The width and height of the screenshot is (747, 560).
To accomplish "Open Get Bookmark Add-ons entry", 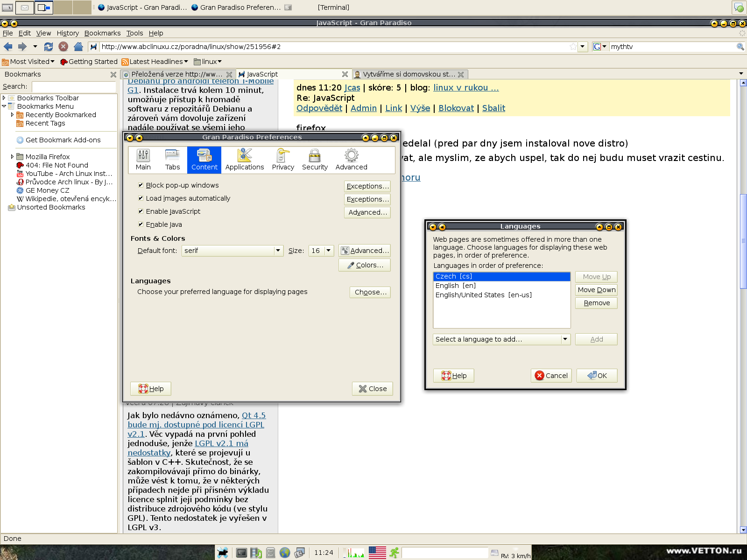I will click(x=63, y=140).
